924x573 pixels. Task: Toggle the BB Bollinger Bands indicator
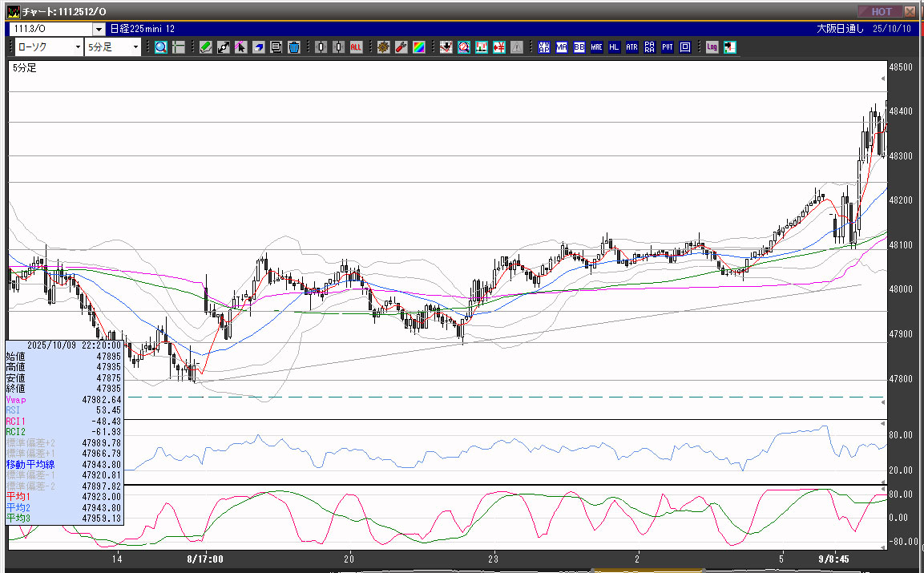pos(579,47)
